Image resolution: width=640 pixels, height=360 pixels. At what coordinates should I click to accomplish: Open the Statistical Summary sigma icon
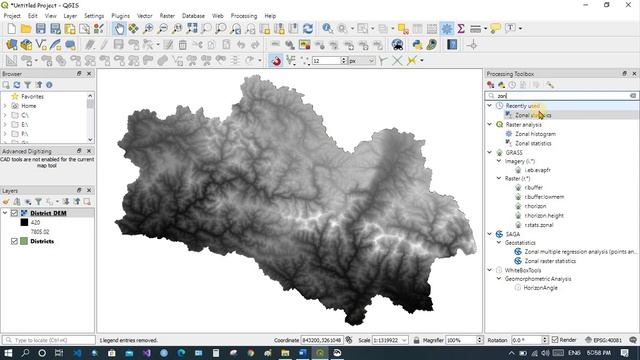click(x=461, y=29)
